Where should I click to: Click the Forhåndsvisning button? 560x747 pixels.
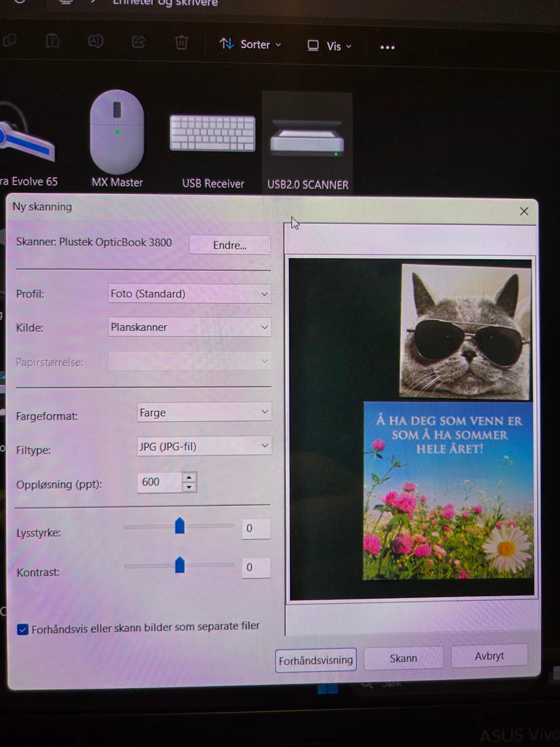click(316, 660)
